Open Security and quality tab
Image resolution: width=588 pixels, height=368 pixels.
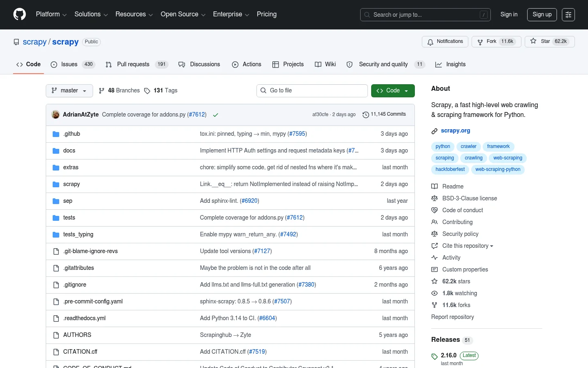tap(385, 64)
